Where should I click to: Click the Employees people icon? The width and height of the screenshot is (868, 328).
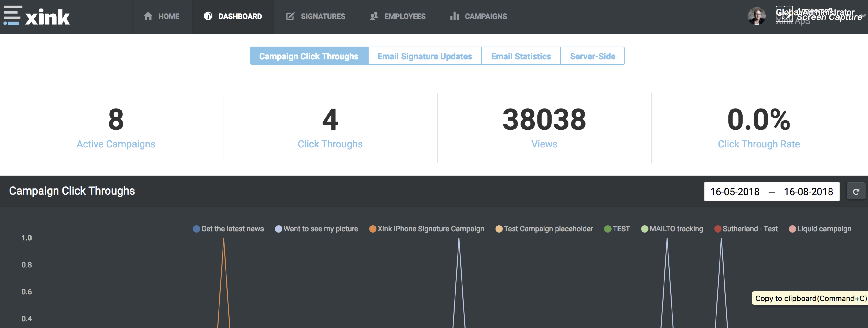click(374, 16)
